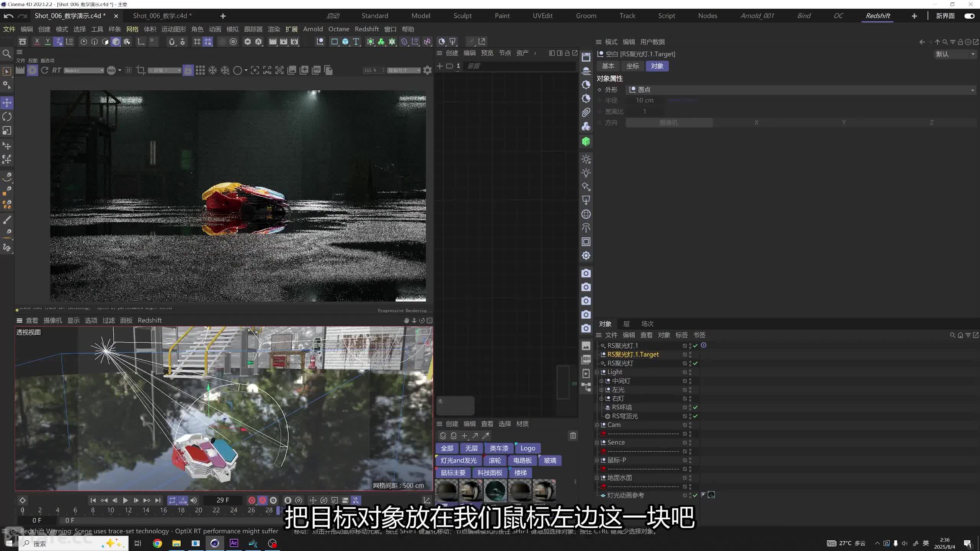Image resolution: width=980 pixels, height=551 pixels.
Task: Click the green cube icon in side strip
Action: (586, 142)
